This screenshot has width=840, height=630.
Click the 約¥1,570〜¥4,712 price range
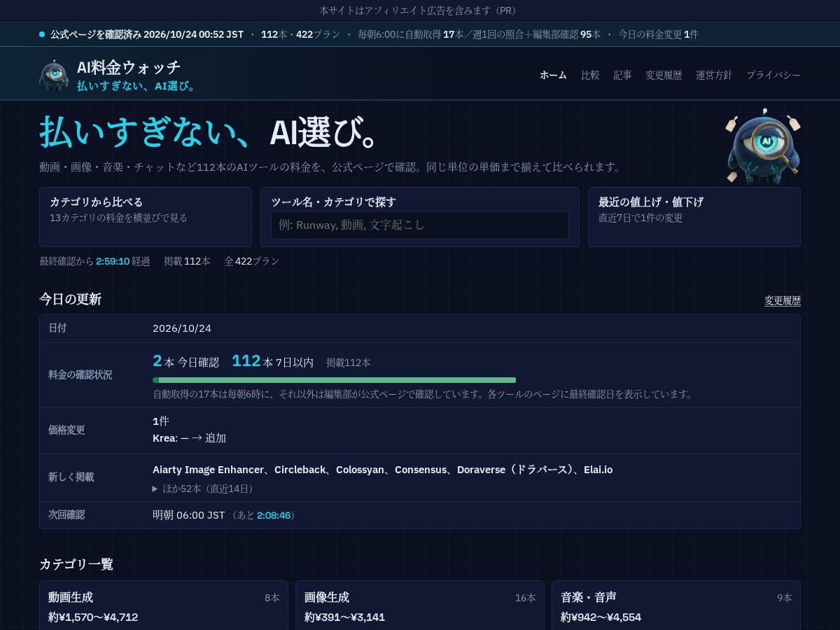(93, 617)
